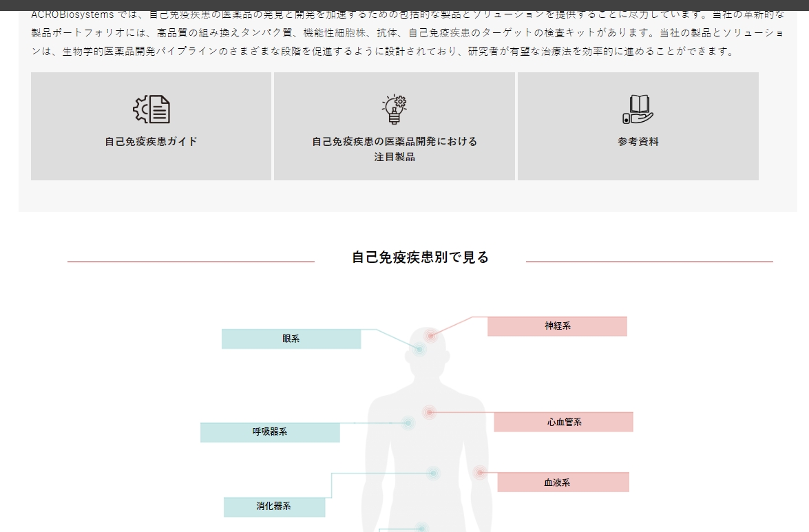
Task: Open the 参考資料 card title
Action: [x=638, y=142]
